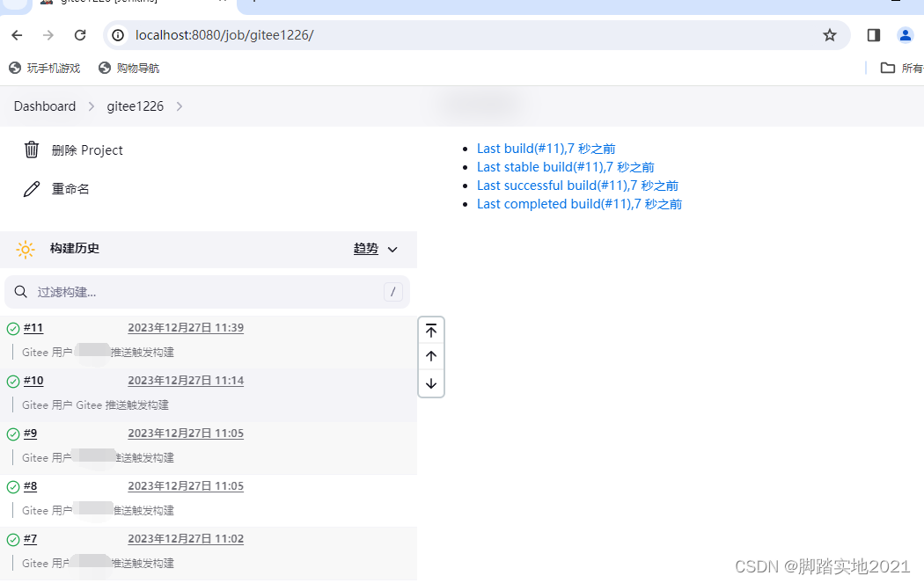Click the slash shortcut hint in filter
924x583 pixels.
click(393, 292)
